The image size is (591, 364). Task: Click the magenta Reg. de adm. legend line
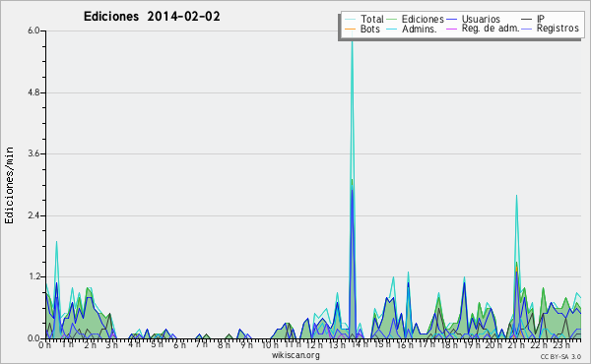coord(451,29)
